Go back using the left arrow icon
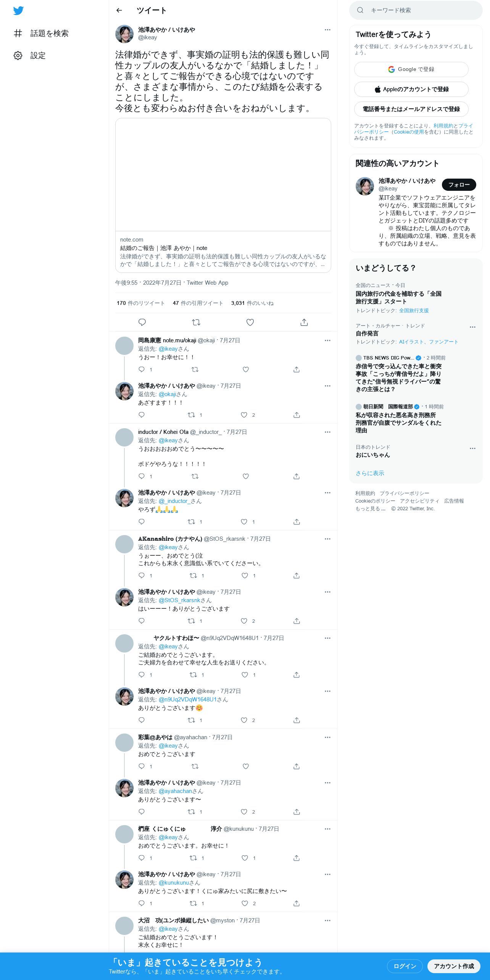 [119, 10]
